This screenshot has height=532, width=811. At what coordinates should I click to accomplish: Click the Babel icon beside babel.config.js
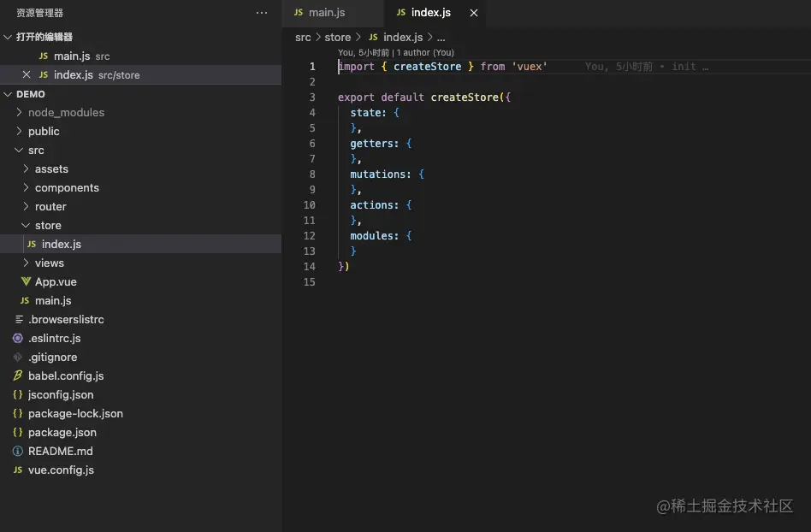(18, 375)
